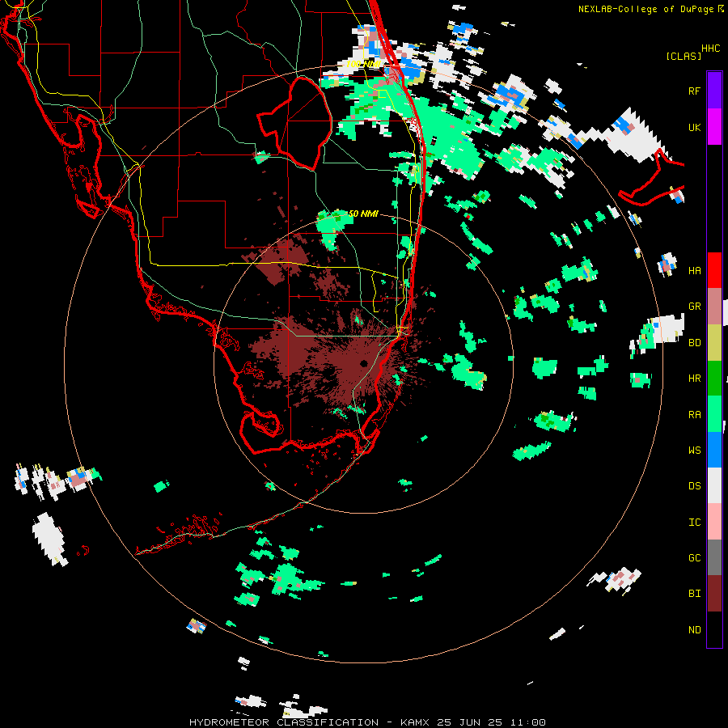
Task: Click the RA bright green legend swatch
Action: click(714, 414)
